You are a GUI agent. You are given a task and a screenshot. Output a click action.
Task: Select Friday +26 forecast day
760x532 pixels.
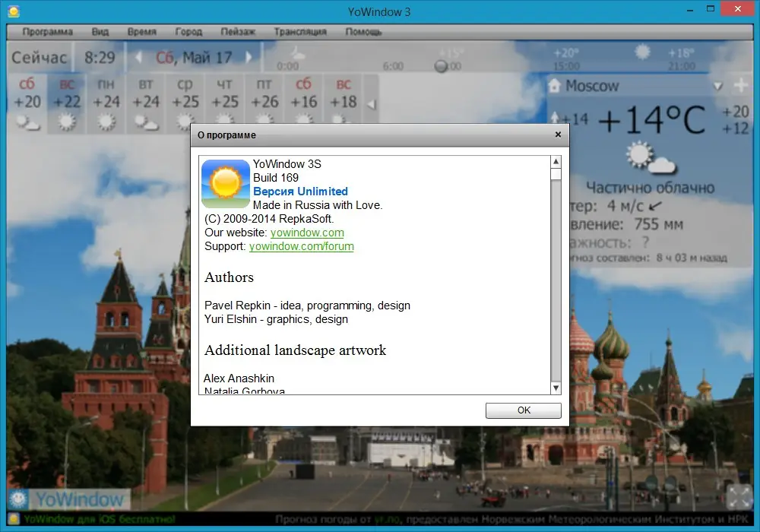tap(264, 100)
